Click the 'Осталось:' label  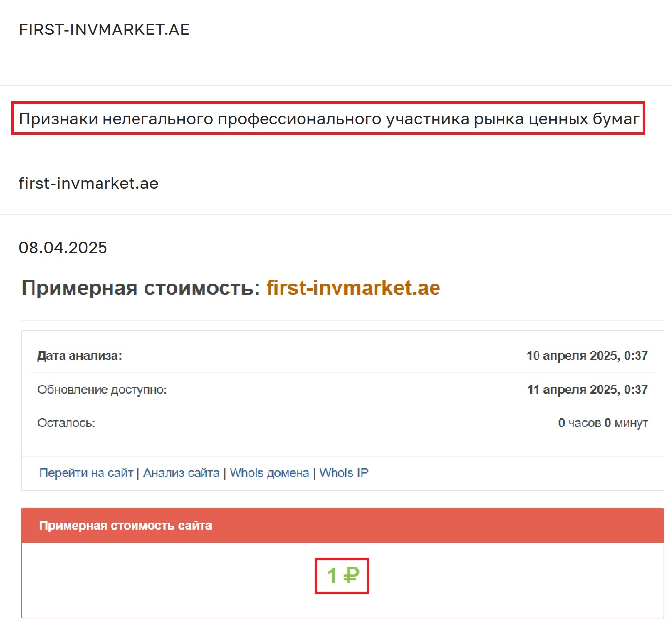point(66,423)
